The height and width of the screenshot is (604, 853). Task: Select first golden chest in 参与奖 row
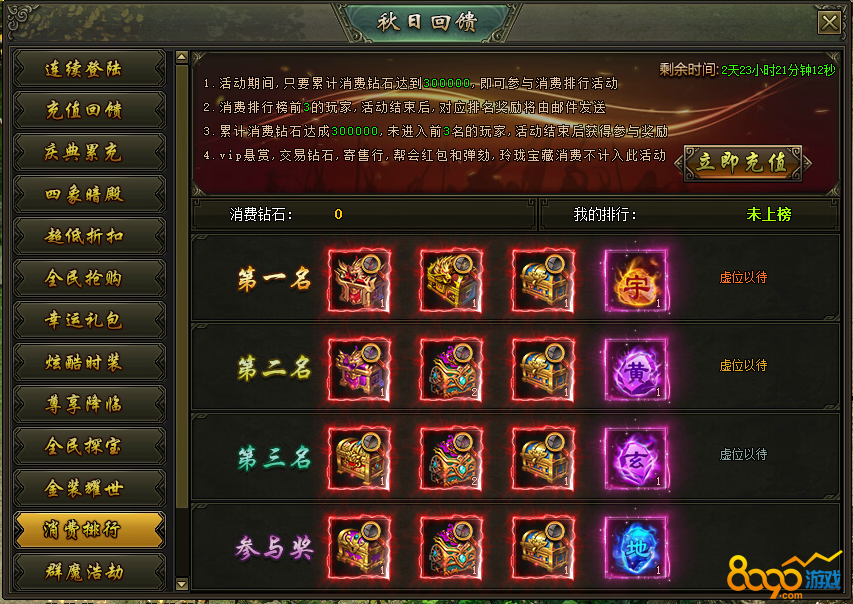tap(359, 547)
